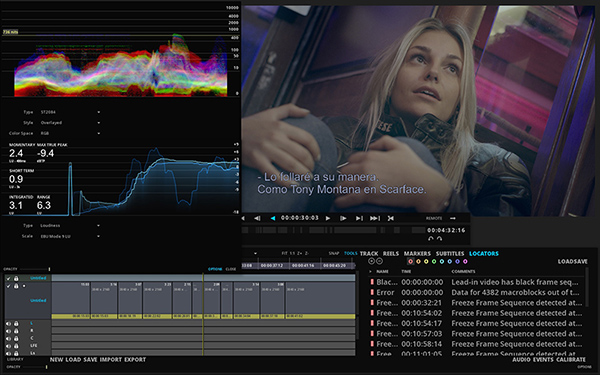Play the video forward

pos(328,218)
